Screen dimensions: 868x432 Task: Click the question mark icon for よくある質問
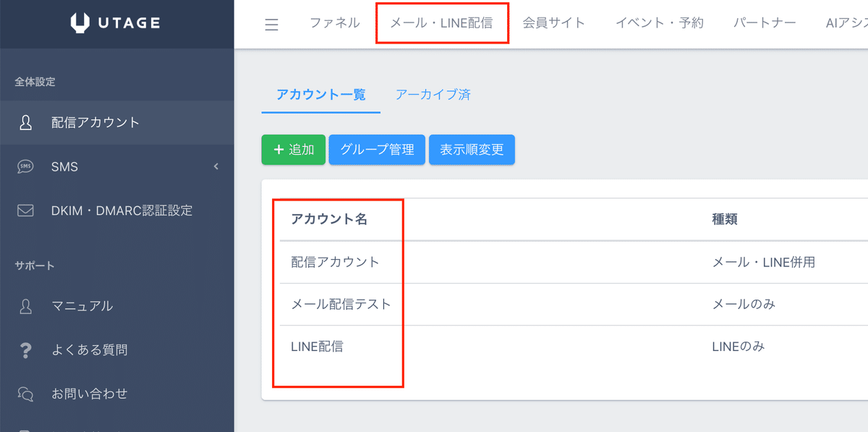[x=25, y=350]
